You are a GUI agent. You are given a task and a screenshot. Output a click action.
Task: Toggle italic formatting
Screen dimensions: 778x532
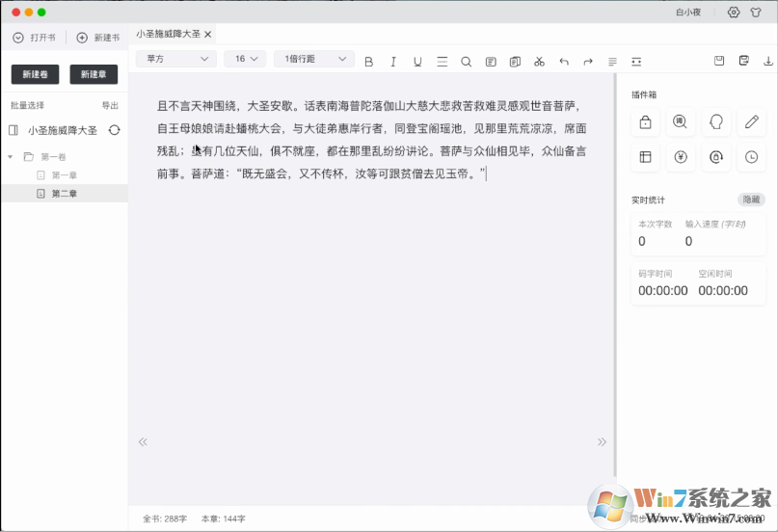393,62
